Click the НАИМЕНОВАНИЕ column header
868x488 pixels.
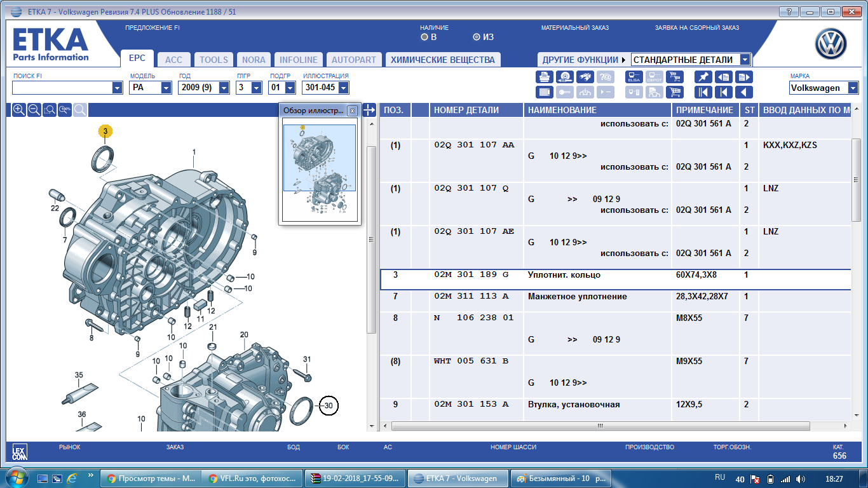click(x=597, y=110)
